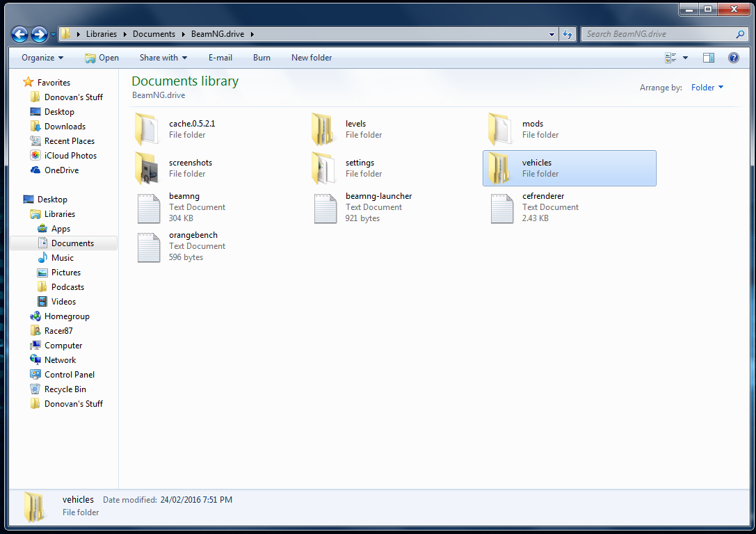Viewport: 756px width, 534px height.
Task: Open recent pages dropdown next to Forward
Action: point(53,35)
